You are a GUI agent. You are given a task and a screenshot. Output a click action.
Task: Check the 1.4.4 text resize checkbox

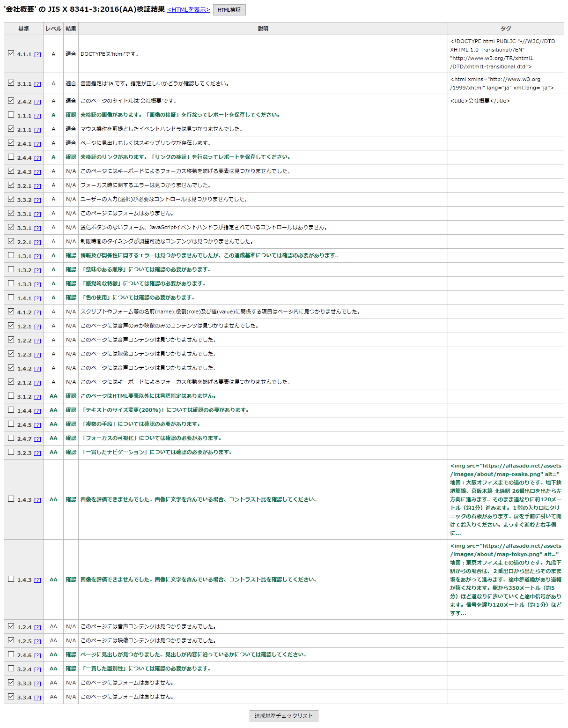point(10,410)
